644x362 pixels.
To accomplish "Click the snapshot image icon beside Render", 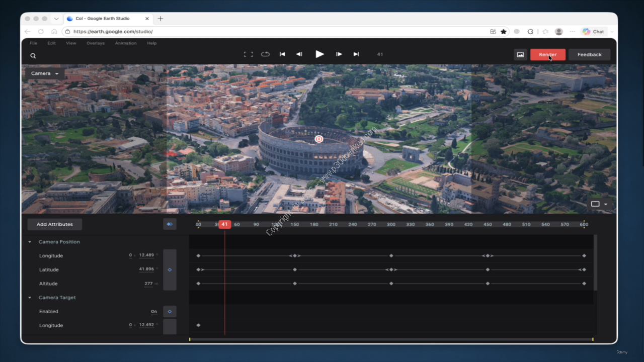I will pos(520,54).
